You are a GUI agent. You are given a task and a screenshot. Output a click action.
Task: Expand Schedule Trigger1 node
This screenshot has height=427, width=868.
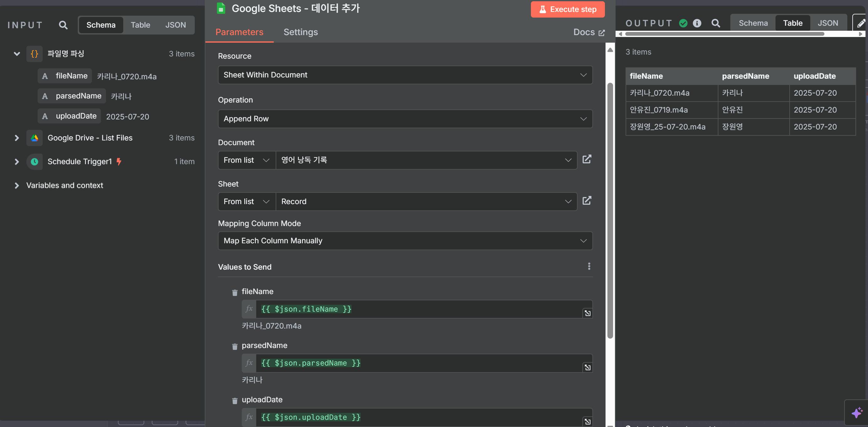(x=17, y=162)
